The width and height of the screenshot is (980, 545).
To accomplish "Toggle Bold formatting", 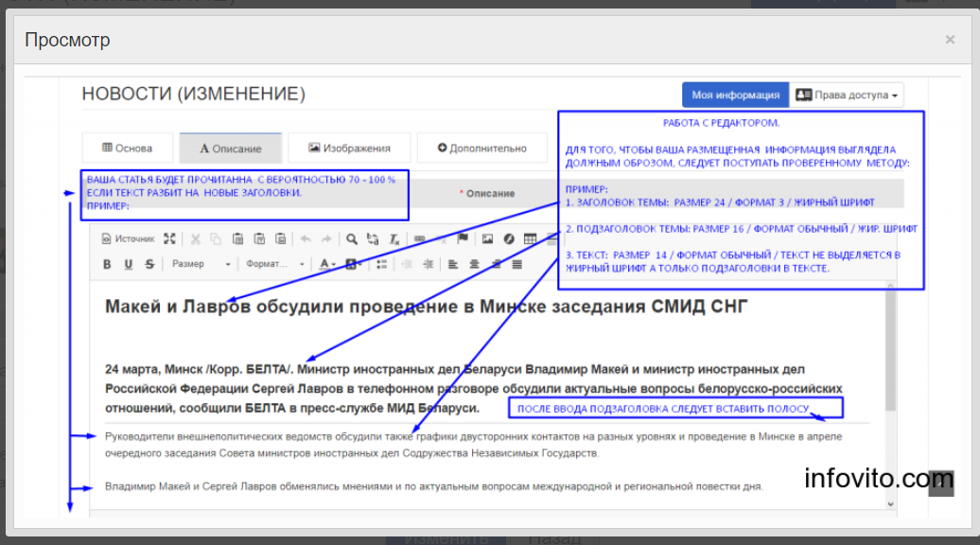I will pyautogui.click(x=107, y=264).
